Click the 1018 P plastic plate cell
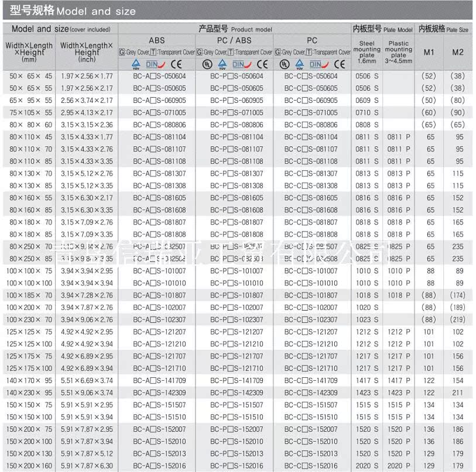 coord(399,295)
